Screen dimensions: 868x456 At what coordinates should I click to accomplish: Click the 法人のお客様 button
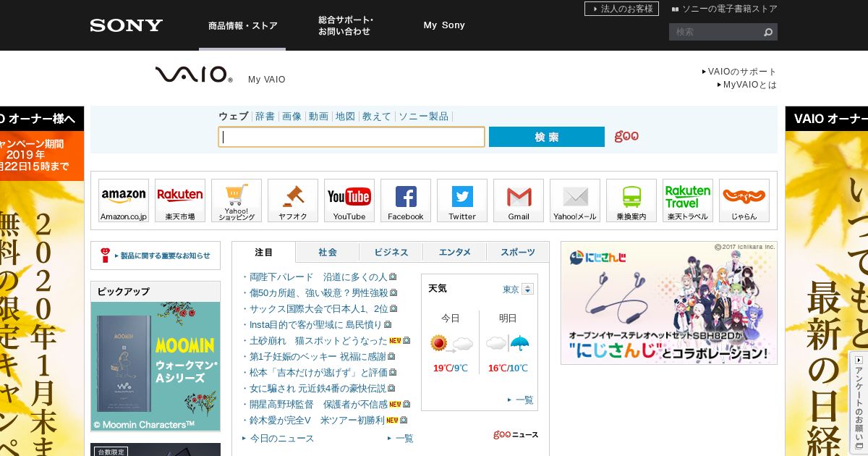(621, 9)
